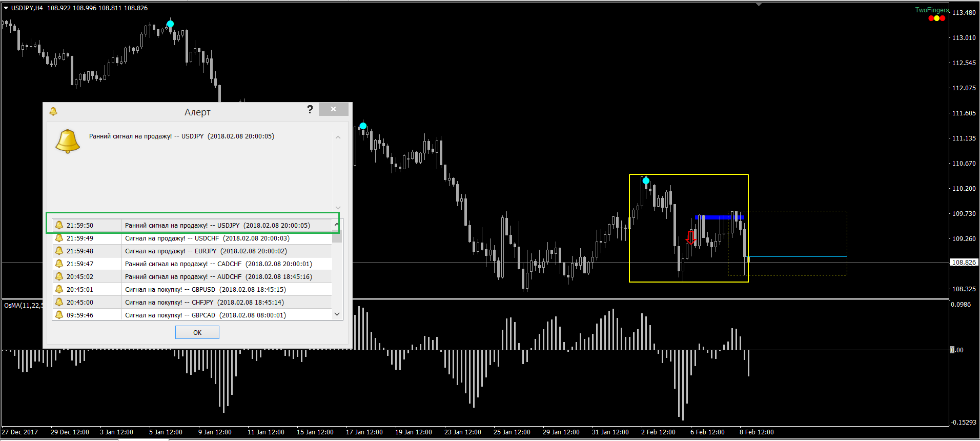Click the 113.480 price scale label
This screenshot has width=980, height=441.
[964, 12]
